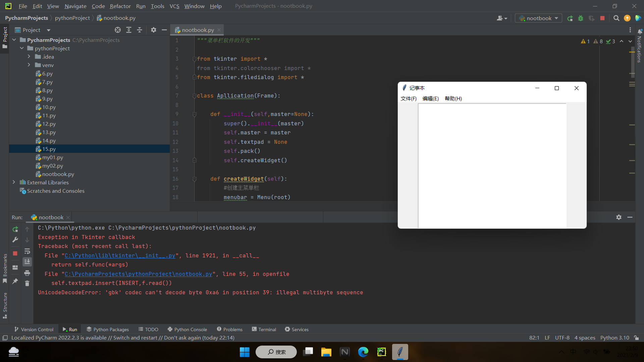Image resolution: width=644 pixels, height=362 pixels.
Task: Stop the process from top toolbar
Action: point(602,18)
